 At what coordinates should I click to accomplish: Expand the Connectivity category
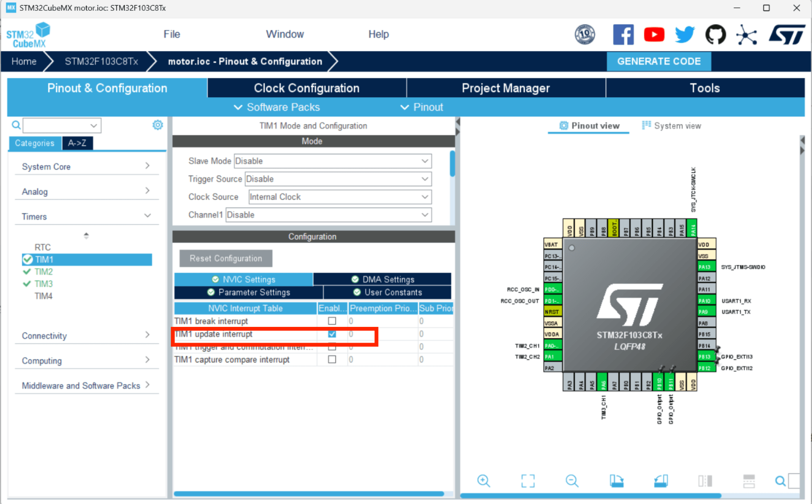coord(87,335)
